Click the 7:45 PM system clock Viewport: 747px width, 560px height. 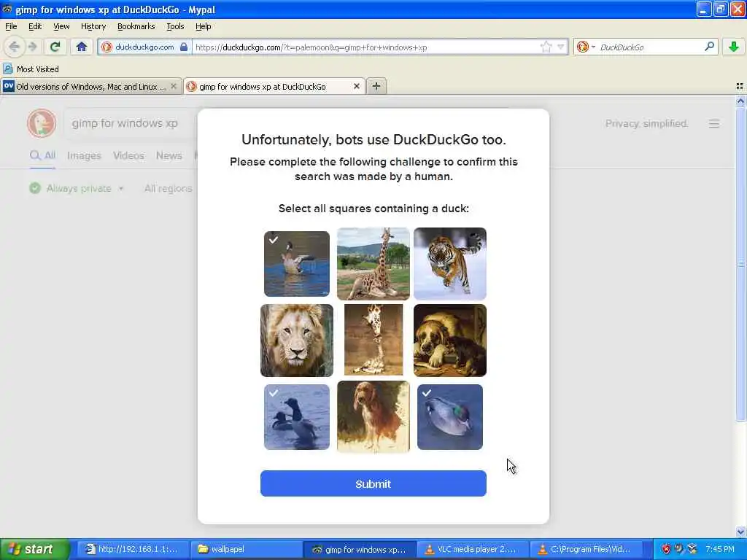[x=720, y=549]
